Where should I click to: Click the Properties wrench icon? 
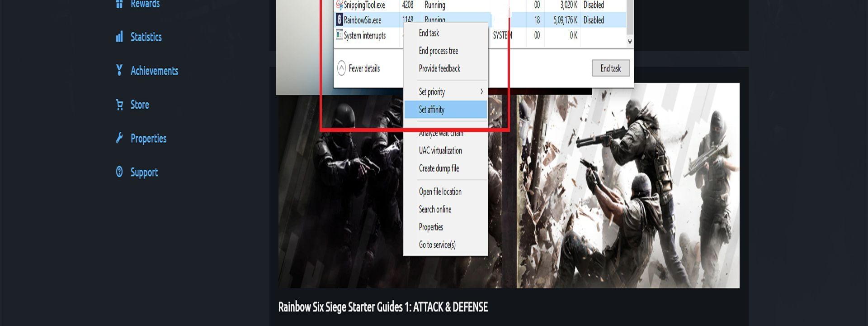[119, 138]
